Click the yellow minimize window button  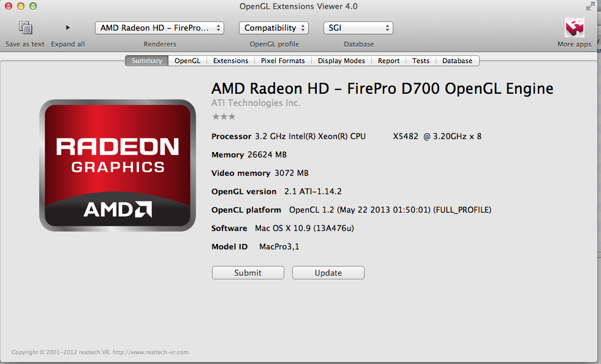(x=21, y=6)
